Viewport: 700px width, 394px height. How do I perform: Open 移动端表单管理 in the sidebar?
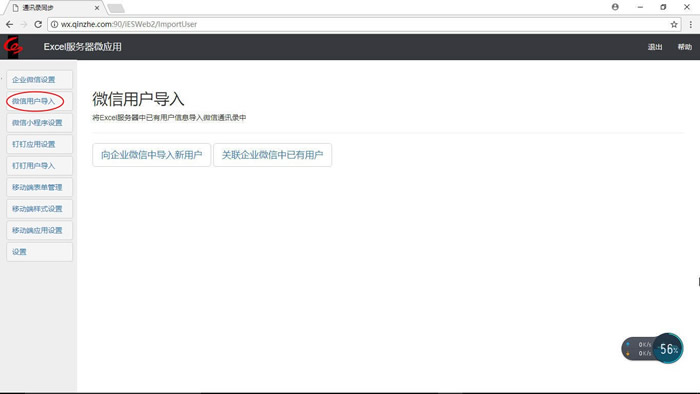(x=40, y=187)
